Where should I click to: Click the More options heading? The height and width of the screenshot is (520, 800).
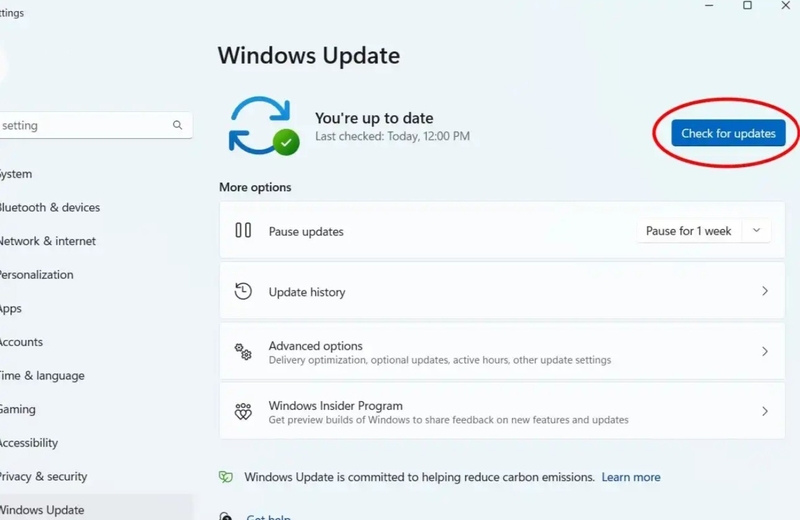tap(255, 187)
